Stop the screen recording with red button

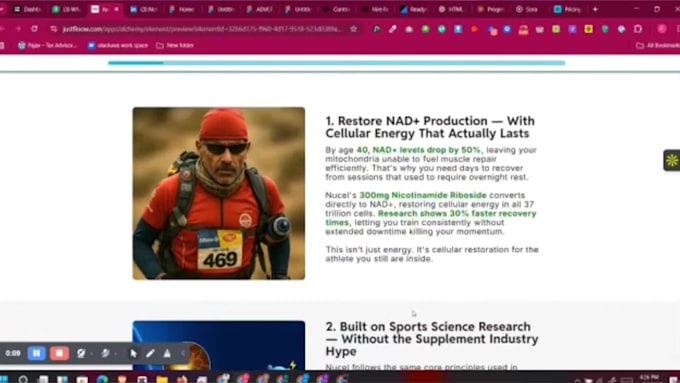59,354
